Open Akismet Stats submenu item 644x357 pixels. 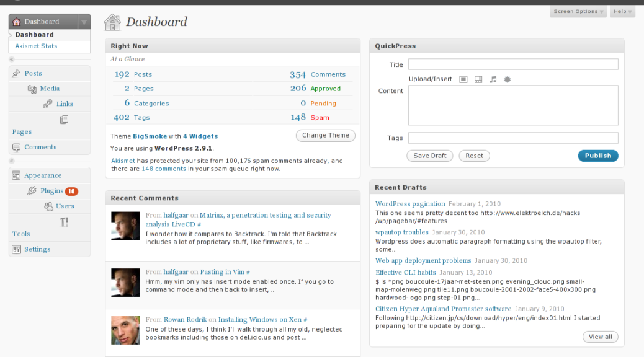(x=36, y=46)
